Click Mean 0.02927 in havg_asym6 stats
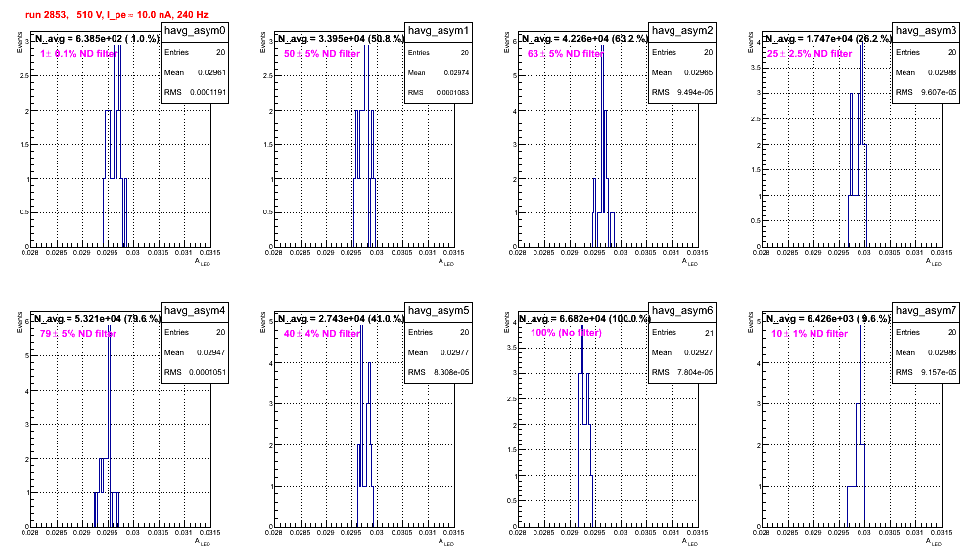The height and width of the screenshot is (560, 975). pyautogui.click(x=682, y=352)
